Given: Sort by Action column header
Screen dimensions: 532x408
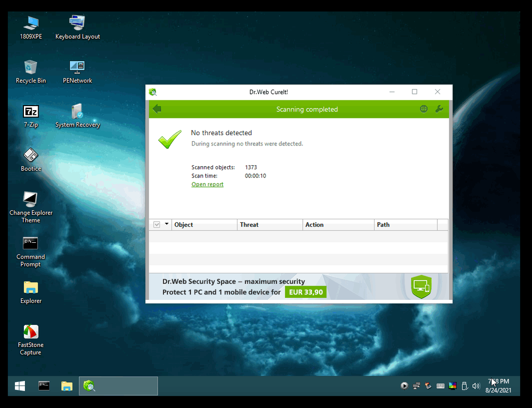Looking at the screenshot, I should point(338,225).
